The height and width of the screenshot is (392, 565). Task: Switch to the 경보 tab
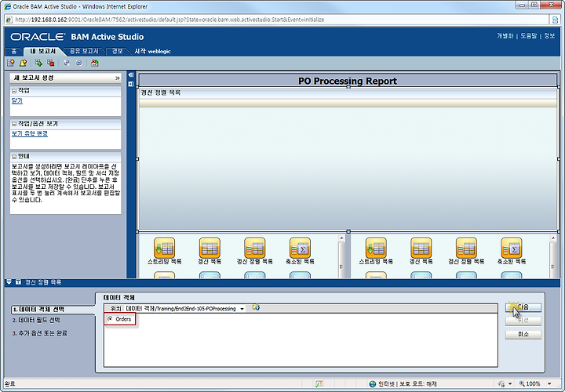pyautogui.click(x=117, y=52)
